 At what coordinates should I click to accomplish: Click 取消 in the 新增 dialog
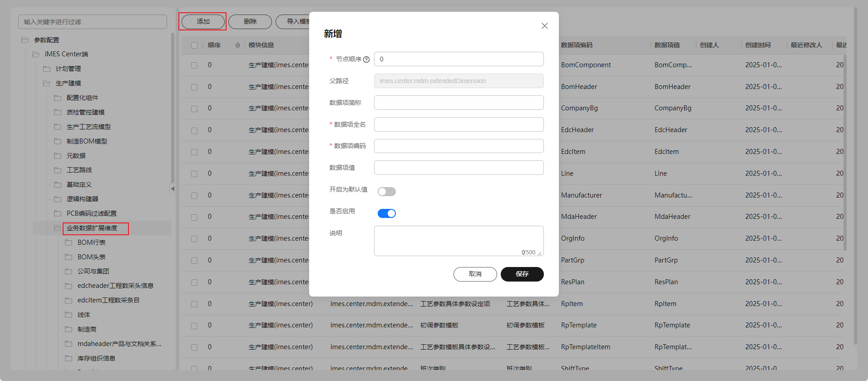point(475,274)
